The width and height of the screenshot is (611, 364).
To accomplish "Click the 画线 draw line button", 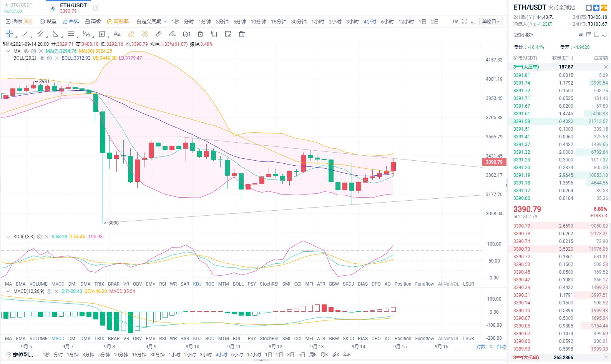I will (x=71, y=22).
